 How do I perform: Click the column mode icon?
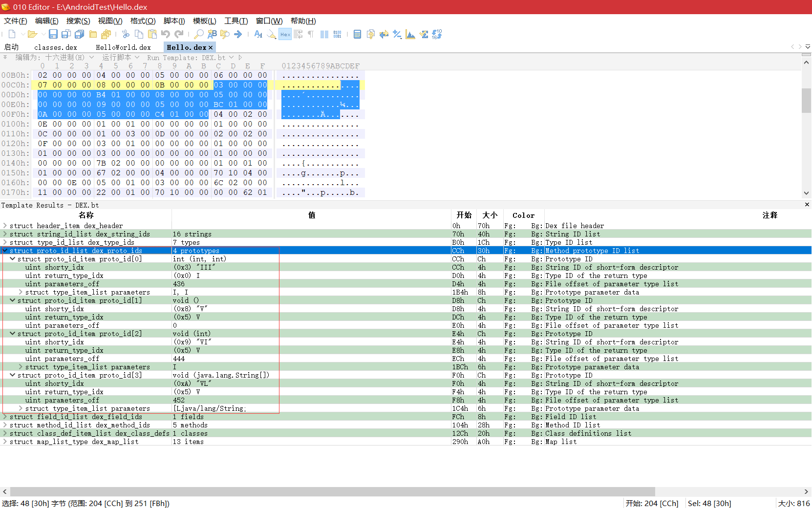[x=324, y=34]
